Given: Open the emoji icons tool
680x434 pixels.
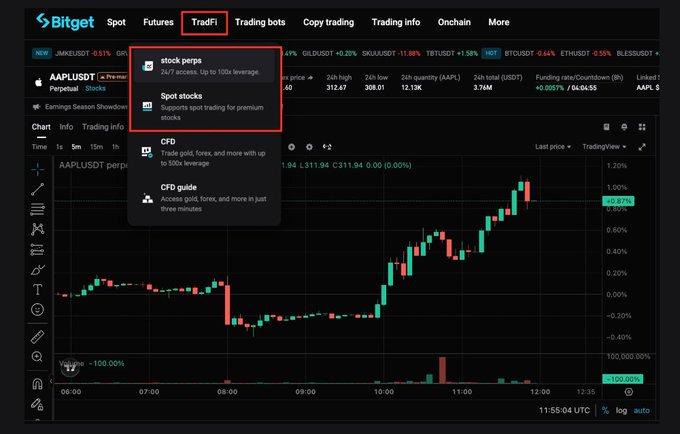Looking at the screenshot, I should tap(38, 309).
